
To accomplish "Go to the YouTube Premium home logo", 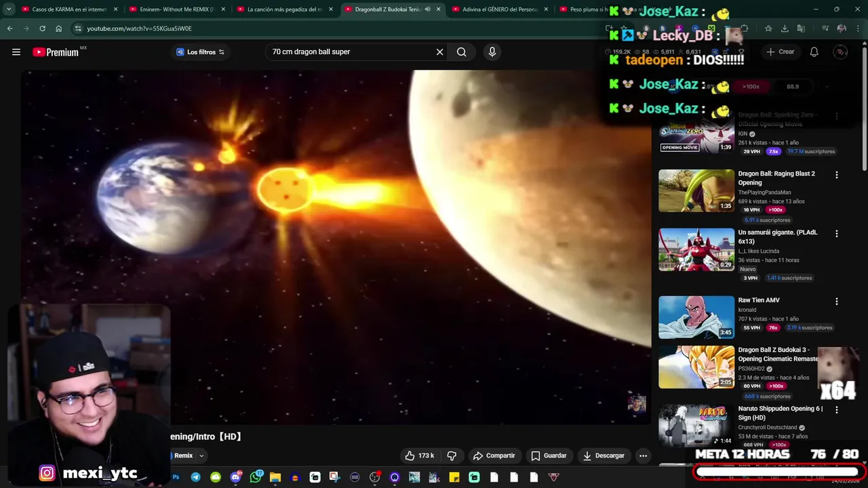I will (56, 52).
